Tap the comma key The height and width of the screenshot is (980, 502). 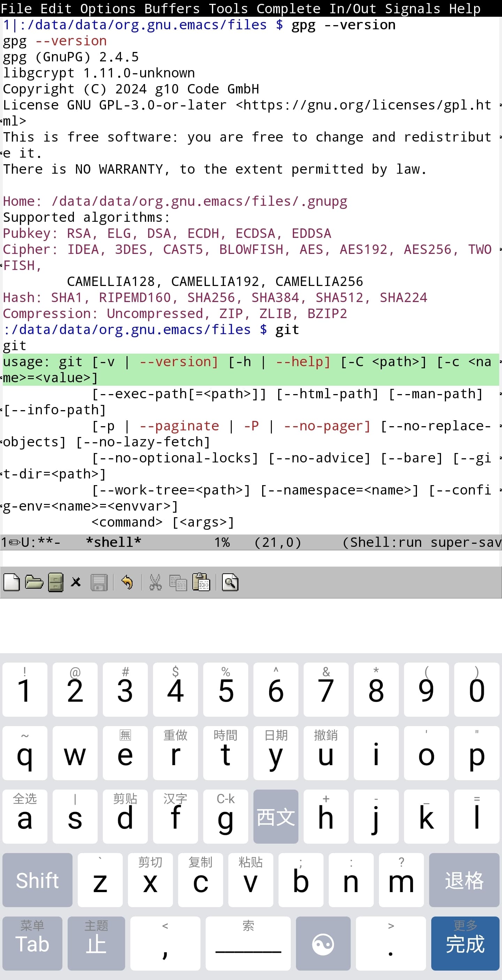[x=165, y=944]
